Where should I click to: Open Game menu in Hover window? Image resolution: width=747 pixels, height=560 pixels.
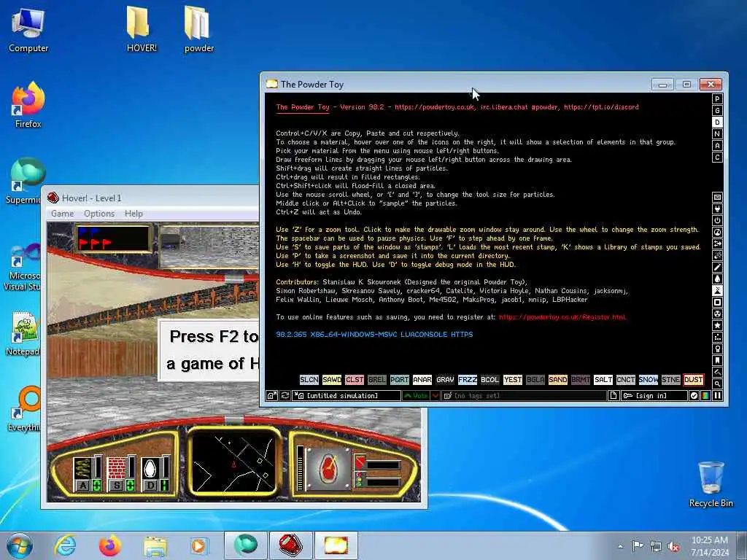(x=63, y=214)
